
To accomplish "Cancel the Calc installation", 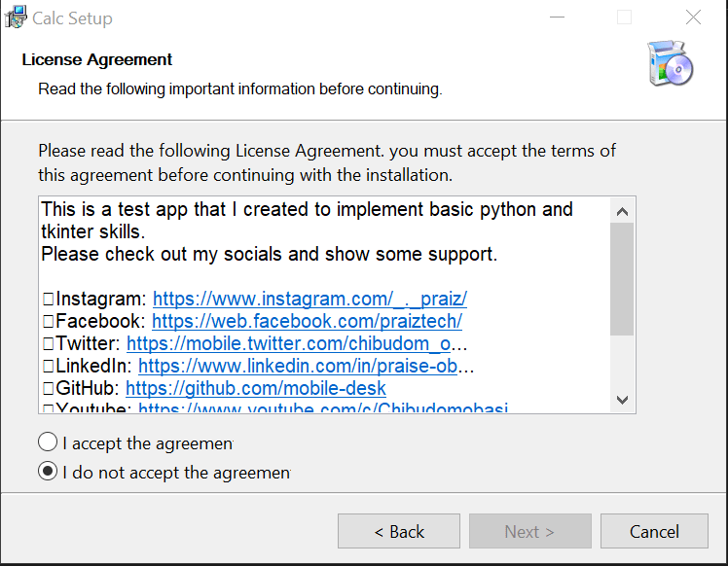I will click(654, 531).
